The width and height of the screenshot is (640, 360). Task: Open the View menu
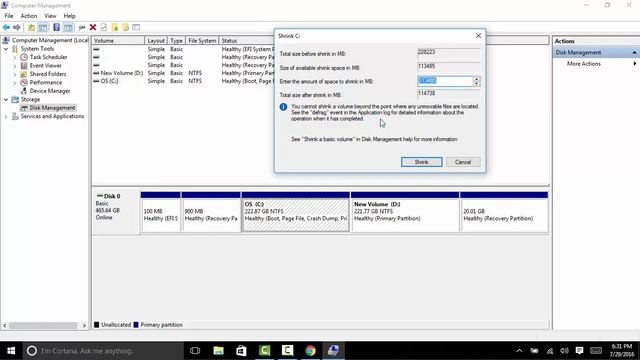[50, 16]
